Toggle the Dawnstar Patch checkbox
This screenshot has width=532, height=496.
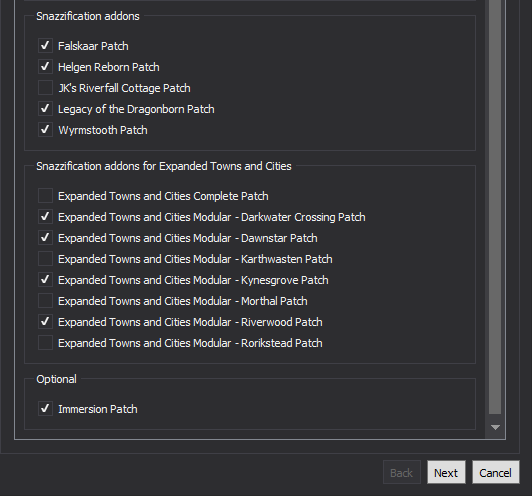pos(45,238)
